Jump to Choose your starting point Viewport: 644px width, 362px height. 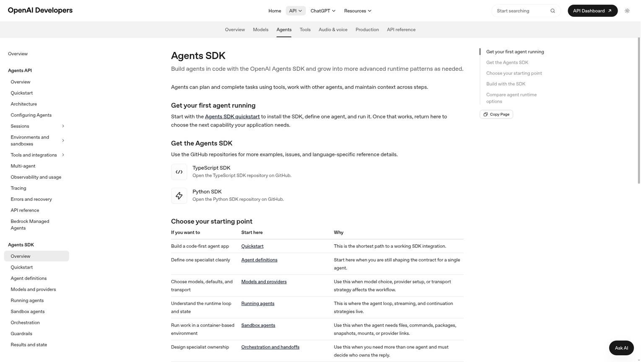click(514, 73)
